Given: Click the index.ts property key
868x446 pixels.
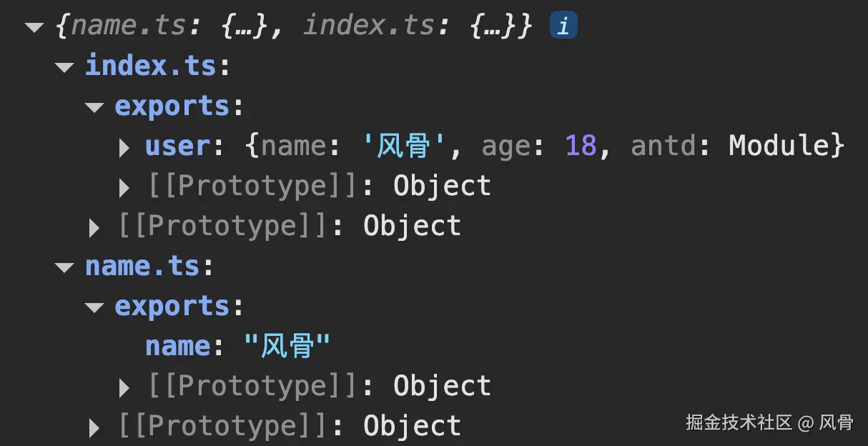Looking at the screenshot, I should pyautogui.click(x=150, y=66).
